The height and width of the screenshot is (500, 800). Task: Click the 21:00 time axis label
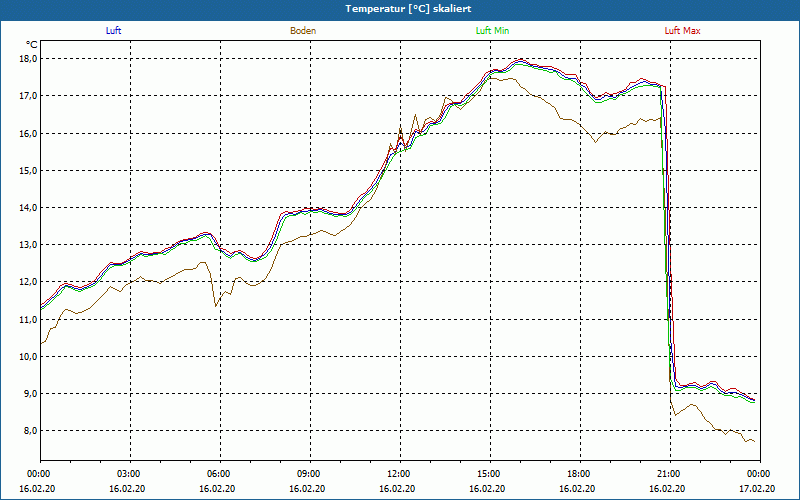[668, 474]
